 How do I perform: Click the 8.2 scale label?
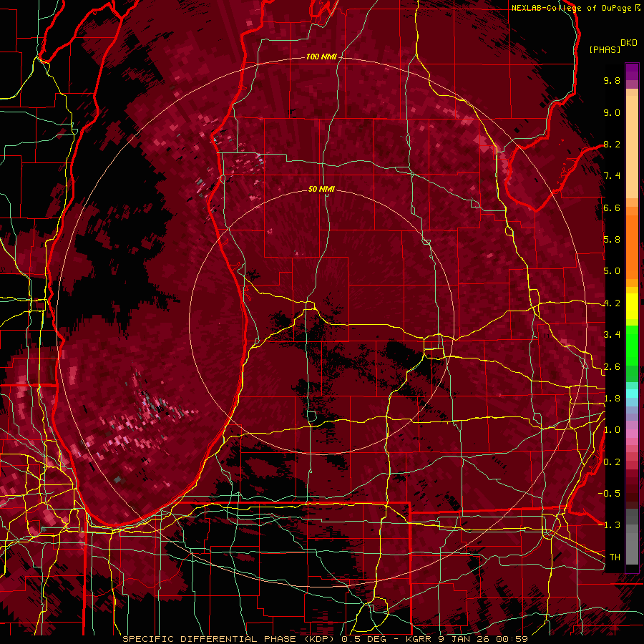[612, 144]
